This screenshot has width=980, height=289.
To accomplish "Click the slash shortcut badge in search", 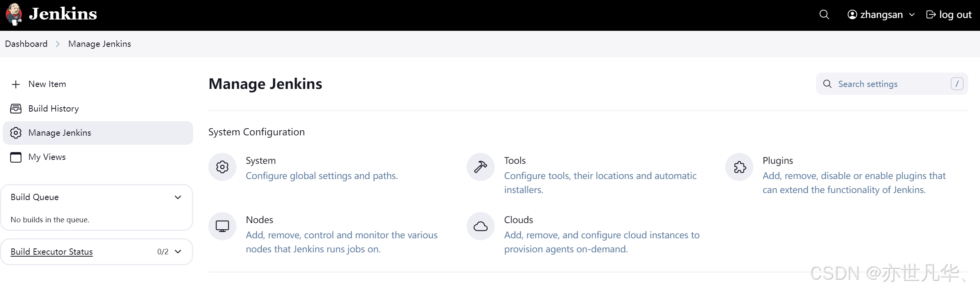I will pyautogui.click(x=957, y=84).
